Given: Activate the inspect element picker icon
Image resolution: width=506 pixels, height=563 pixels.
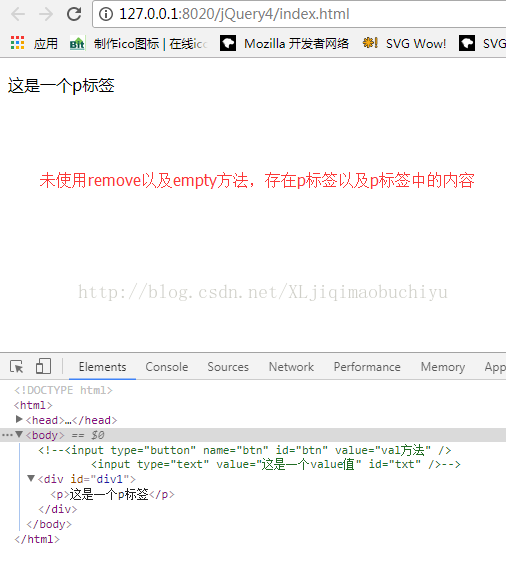Looking at the screenshot, I should tap(17, 367).
